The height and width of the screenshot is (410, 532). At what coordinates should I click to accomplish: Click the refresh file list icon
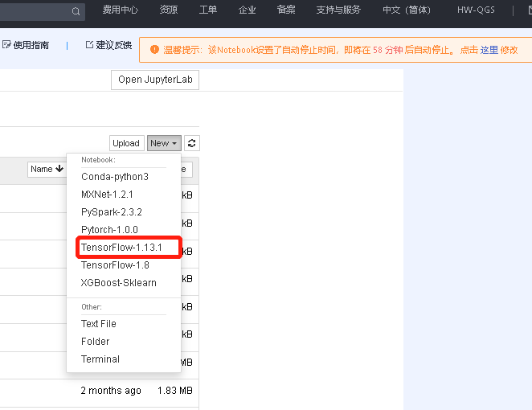point(192,143)
